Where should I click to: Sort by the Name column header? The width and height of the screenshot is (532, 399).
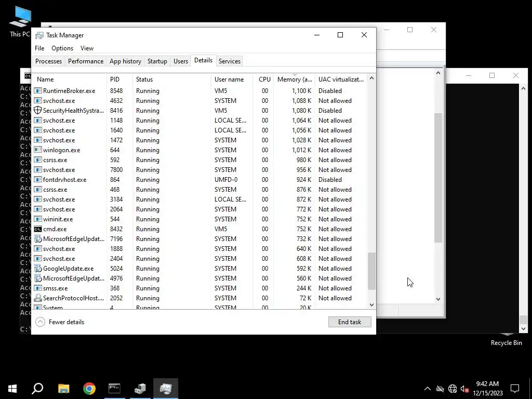coord(70,79)
